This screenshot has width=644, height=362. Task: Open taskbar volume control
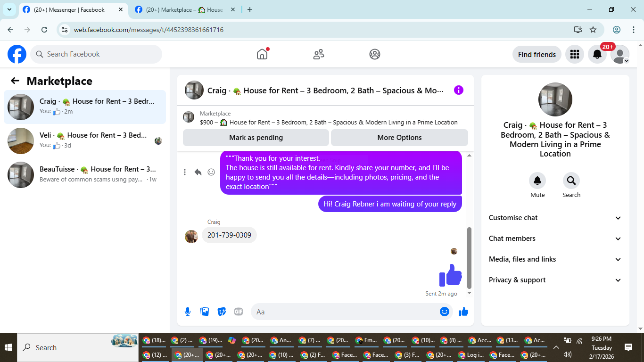(x=568, y=354)
